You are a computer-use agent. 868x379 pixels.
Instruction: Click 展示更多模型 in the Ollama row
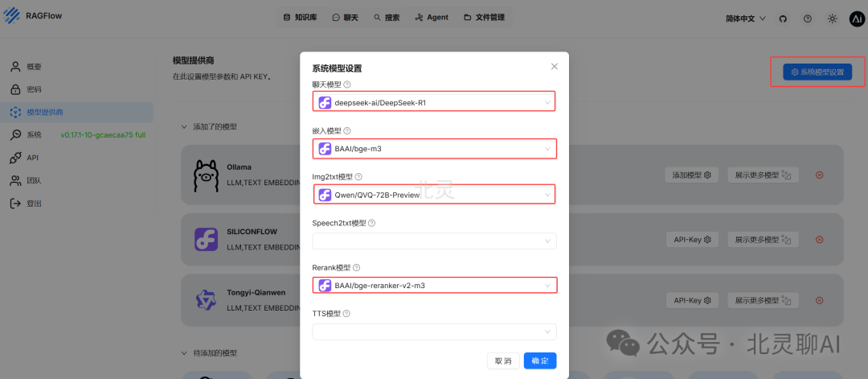pos(763,175)
